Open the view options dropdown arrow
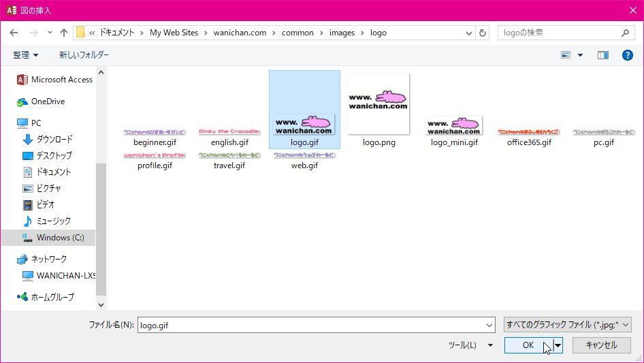Viewport: 644px width, 363px height. 580,55
